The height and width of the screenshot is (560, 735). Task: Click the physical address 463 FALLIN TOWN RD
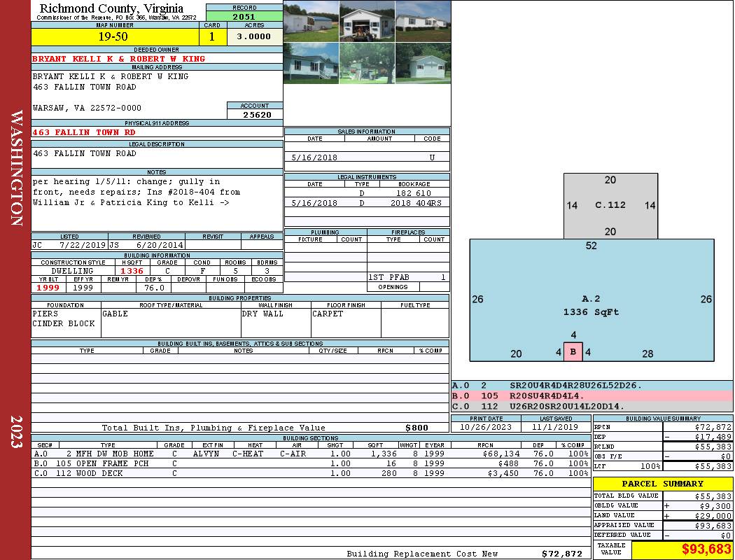(x=84, y=132)
